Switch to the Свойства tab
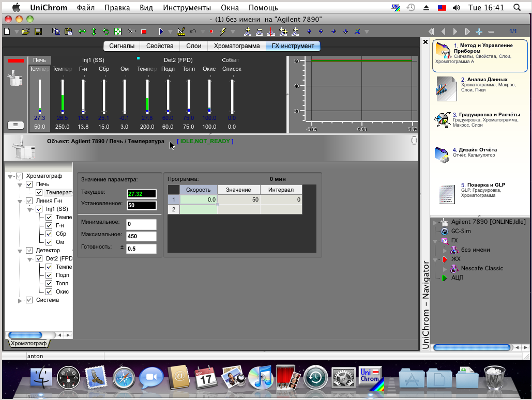Viewport: 532px width, 400px height. click(160, 46)
